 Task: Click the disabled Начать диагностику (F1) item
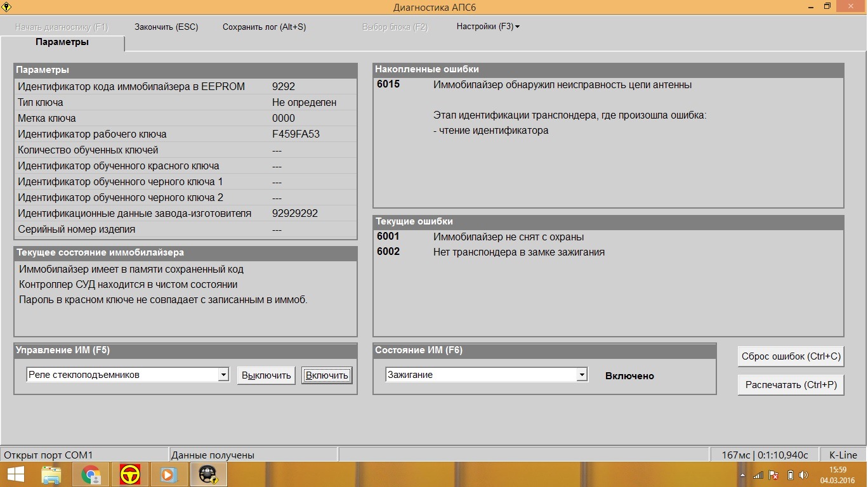pyautogui.click(x=62, y=27)
